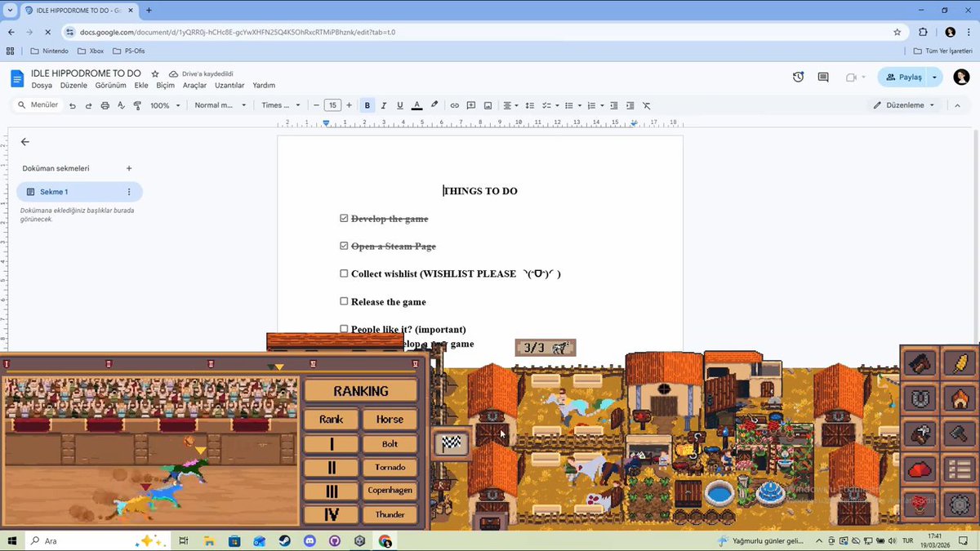Click the font size field showing 15
Screen dimensions: 980x551
click(x=332, y=105)
